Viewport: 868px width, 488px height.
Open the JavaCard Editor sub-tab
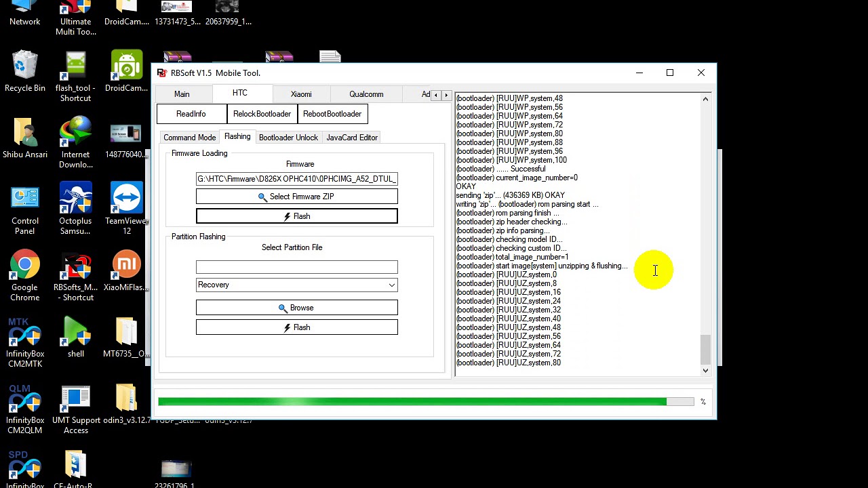pos(351,138)
